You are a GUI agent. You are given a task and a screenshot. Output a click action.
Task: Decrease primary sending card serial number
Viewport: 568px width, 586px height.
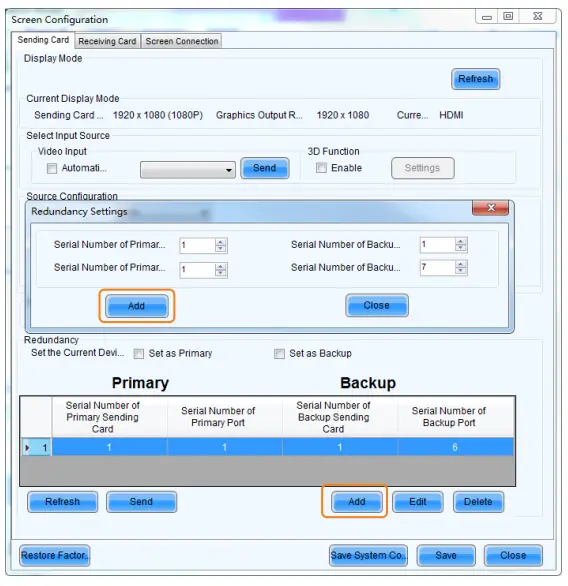click(220, 249)
